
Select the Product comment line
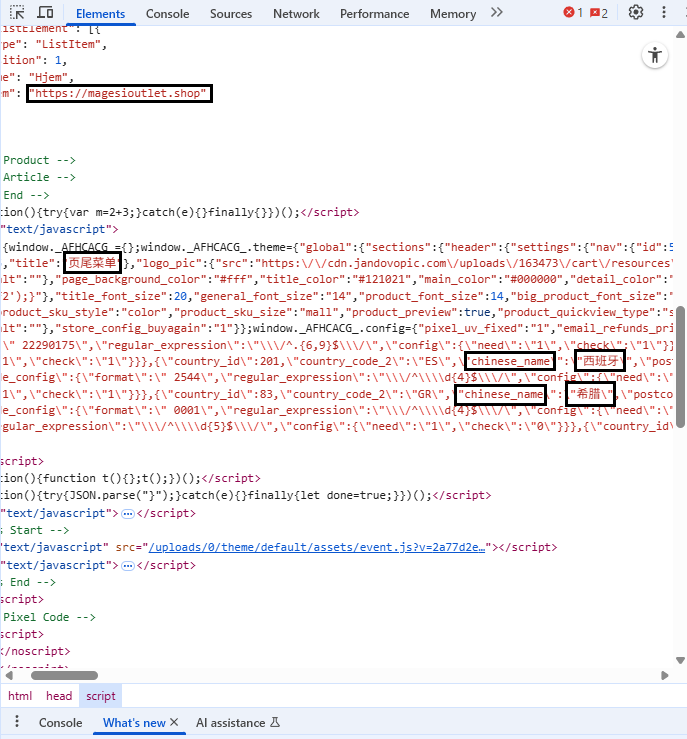click(39, 160)
